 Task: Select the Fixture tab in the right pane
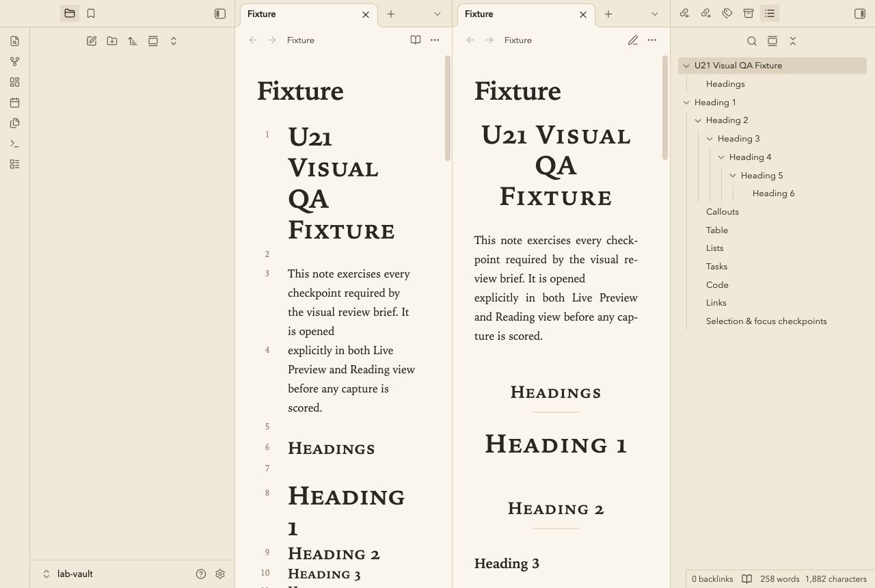pyautogui.click(x=526, y=14)
